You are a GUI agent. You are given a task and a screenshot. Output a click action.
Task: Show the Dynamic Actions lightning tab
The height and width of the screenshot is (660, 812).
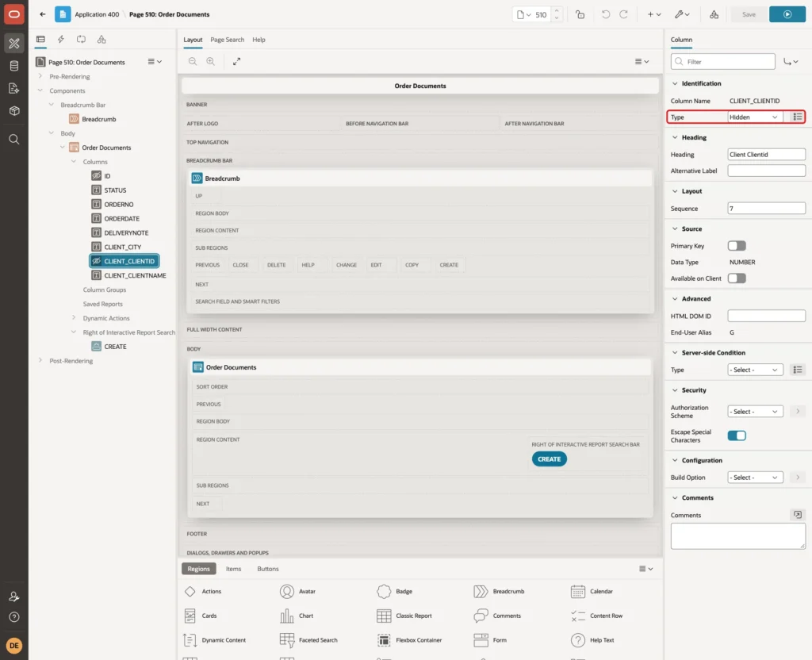pos(60,39)
